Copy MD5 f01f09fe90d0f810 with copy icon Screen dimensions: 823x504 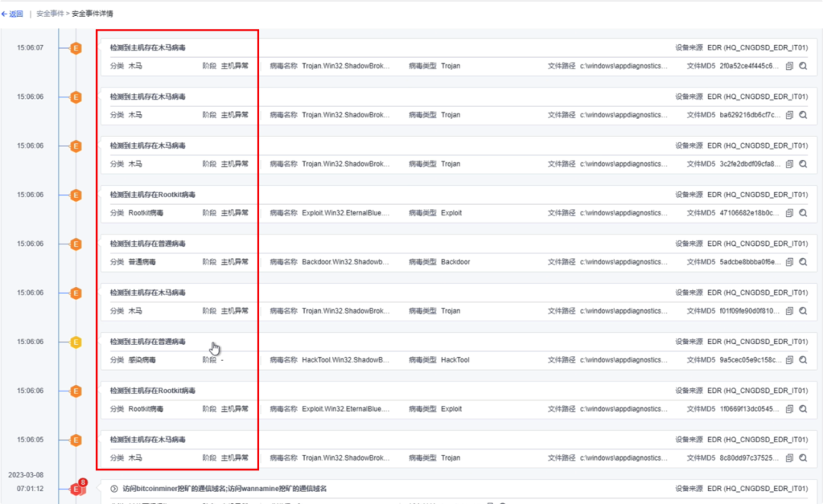click(789, 311)
